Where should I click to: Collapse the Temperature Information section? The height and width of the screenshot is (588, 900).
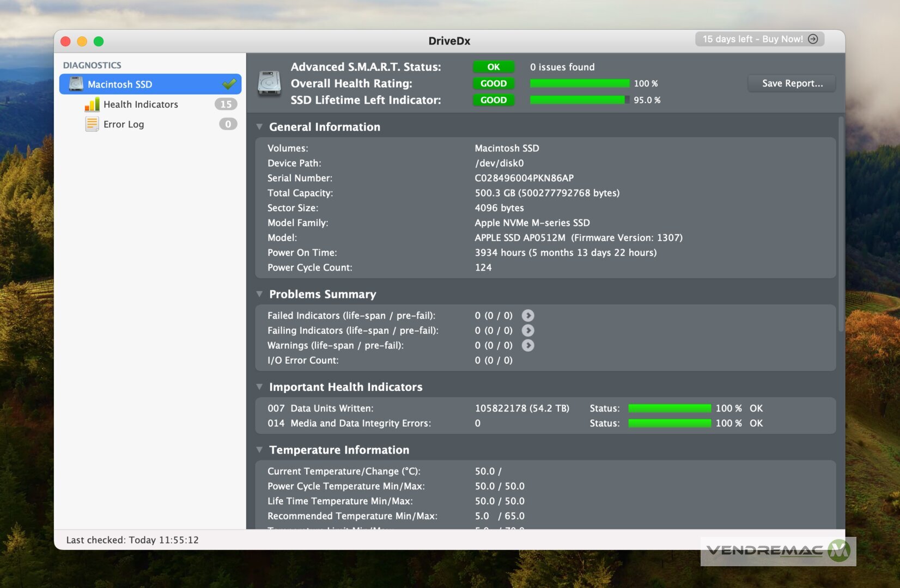point(260,450)
